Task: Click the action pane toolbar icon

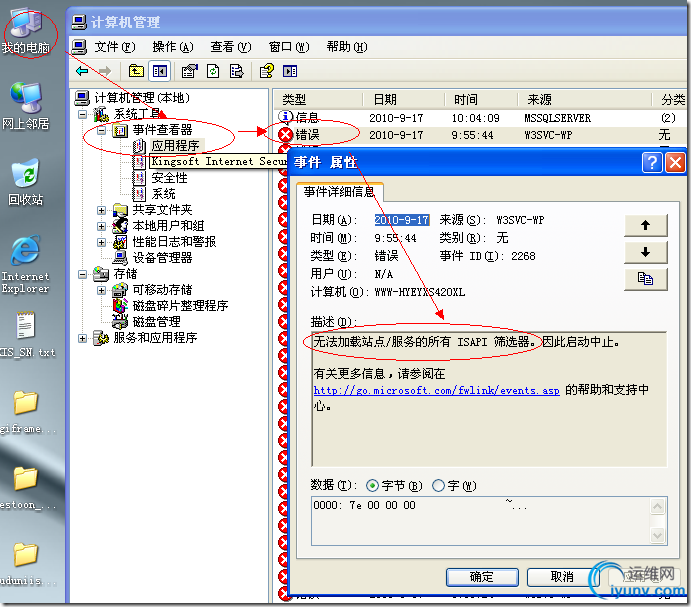Action: point(290,71)
